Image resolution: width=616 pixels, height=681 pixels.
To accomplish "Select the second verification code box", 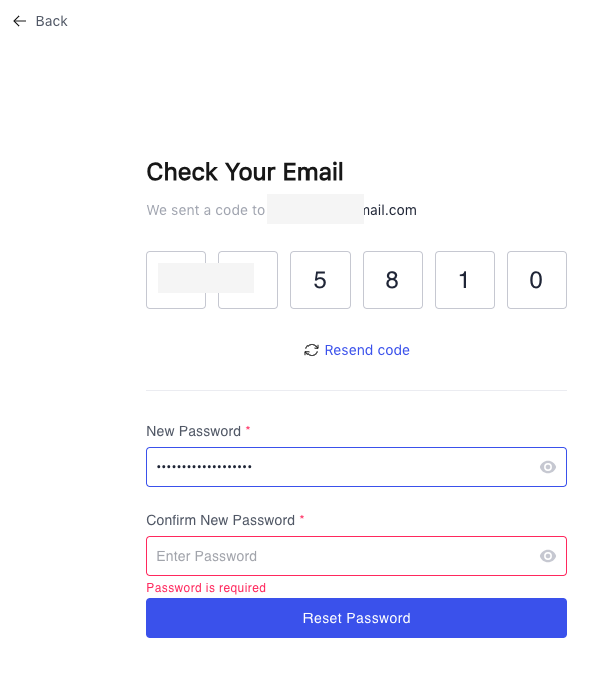I will point(248,280).
